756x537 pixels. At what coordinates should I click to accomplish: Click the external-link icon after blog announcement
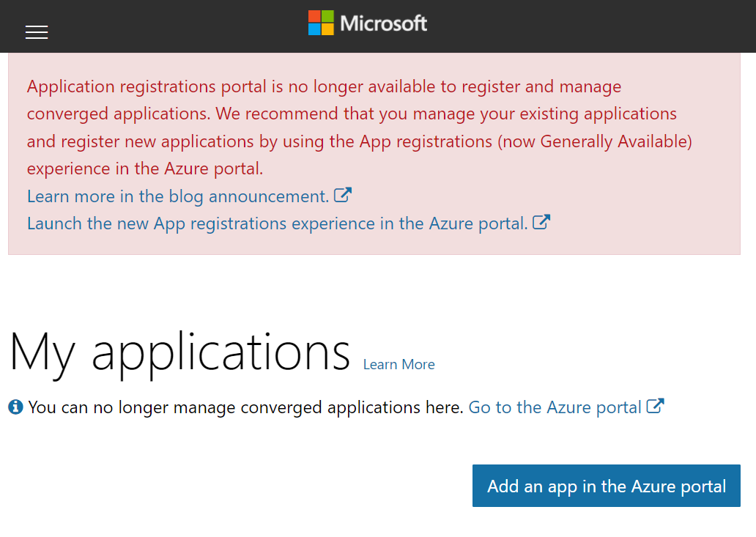(x=343, y=196)
